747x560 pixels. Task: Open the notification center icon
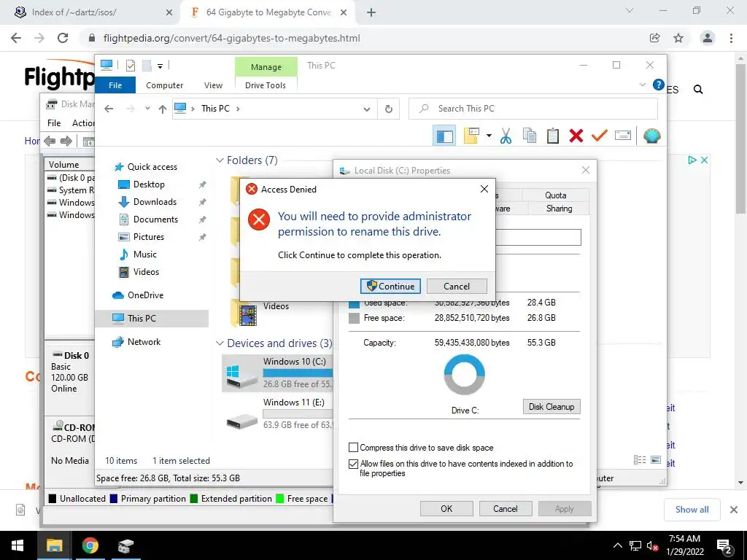[x=724, y=545]
